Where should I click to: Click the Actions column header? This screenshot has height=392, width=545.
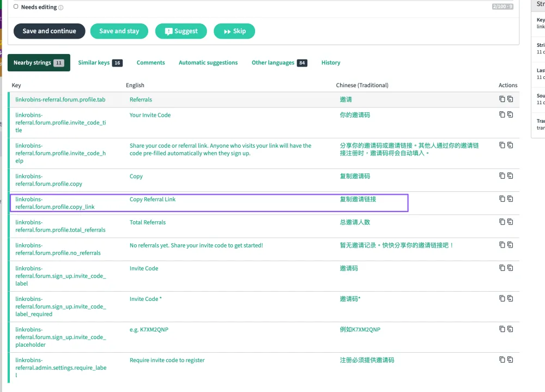[508, 85]
